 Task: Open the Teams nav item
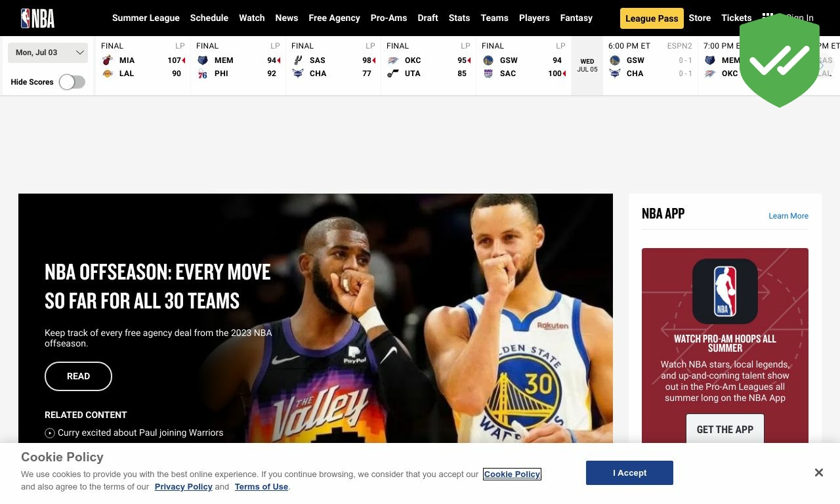[x=495, y=18]
